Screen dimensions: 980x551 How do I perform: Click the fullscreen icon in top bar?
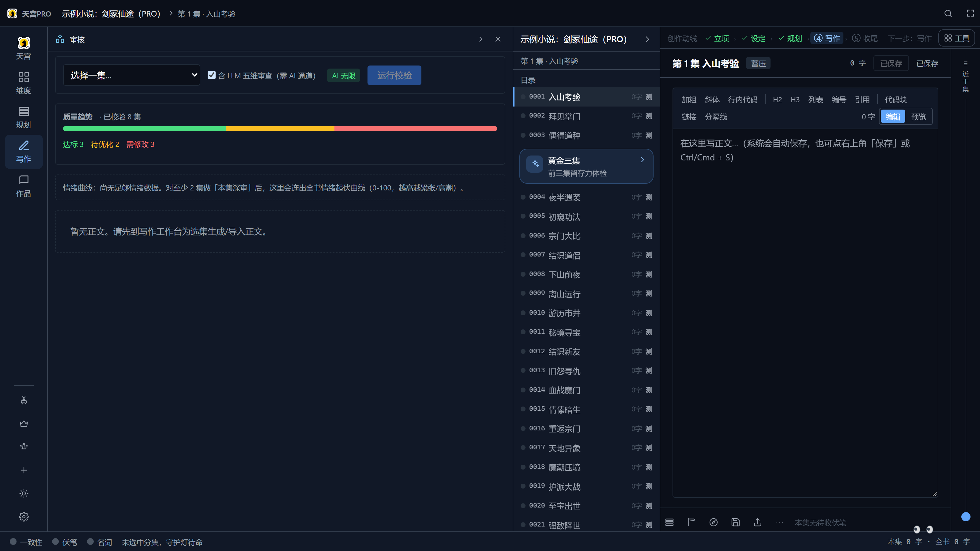(971, 14)
